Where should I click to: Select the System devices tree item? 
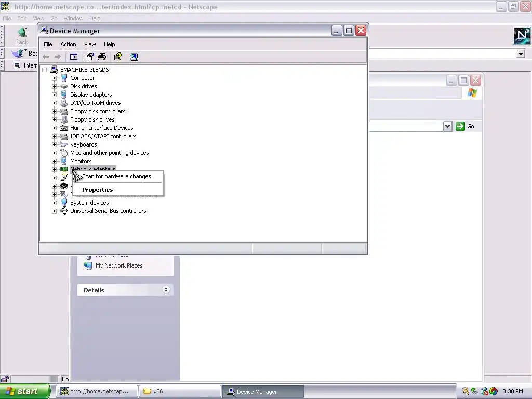pos(89,203)
